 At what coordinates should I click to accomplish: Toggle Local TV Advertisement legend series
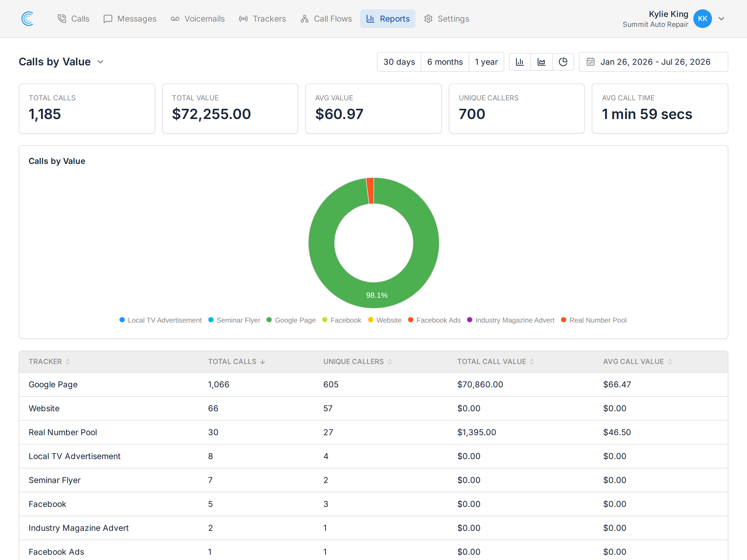coord(160,320)
